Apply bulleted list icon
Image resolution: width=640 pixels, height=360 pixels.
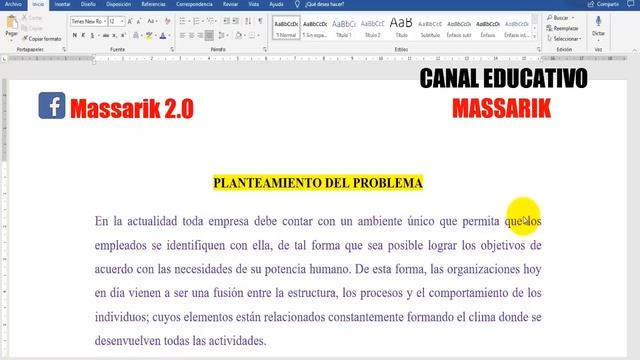pyautogui.click(x=182, y=21)
